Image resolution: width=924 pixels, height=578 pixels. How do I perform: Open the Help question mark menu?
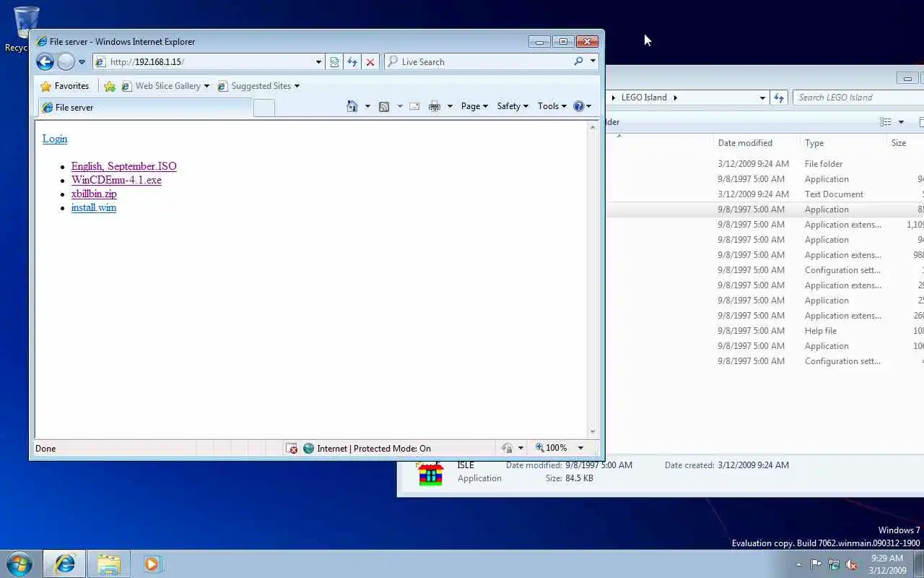tap(583, 106)
